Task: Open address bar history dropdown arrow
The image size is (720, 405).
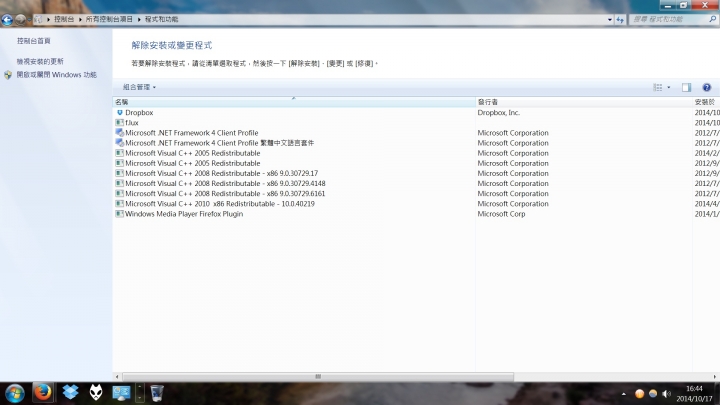Action: (609, 19)
